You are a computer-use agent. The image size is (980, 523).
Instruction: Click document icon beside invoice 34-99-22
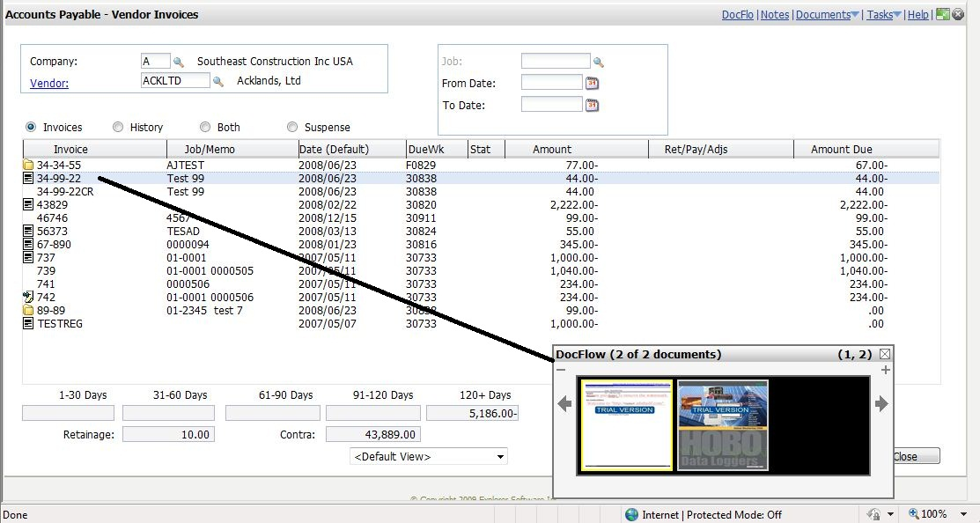coord(28,178)
